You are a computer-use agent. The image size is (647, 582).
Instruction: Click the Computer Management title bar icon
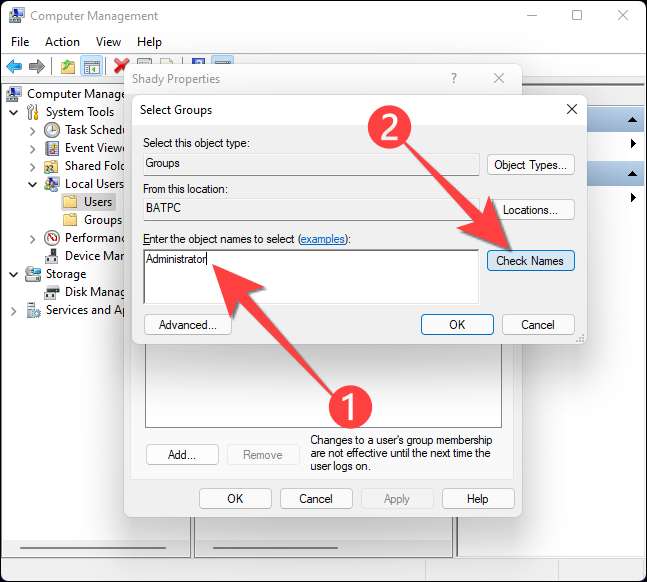tap(17, 15)
